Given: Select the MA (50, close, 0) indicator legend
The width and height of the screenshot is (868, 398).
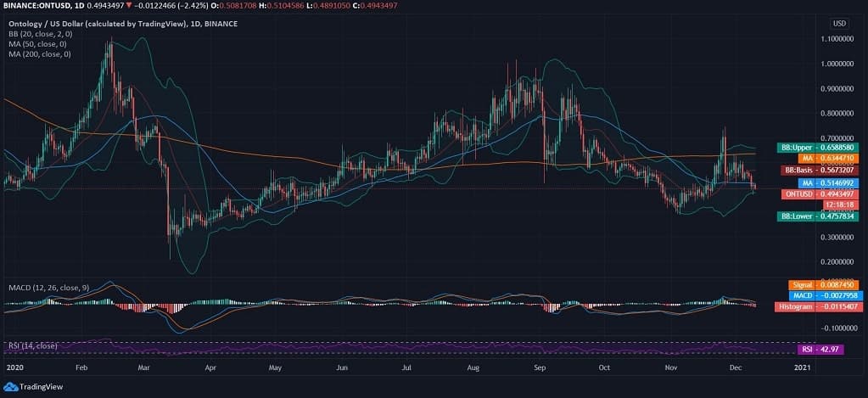Looking at the screenshot, I should [x=36, y=43].
